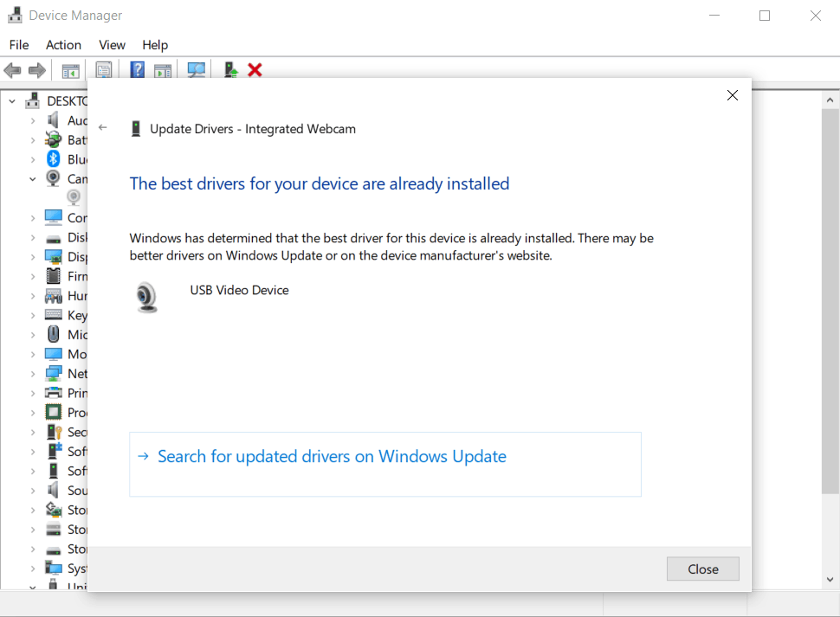
Task: Click the 'best drivers already installed' heading
Action: pyautogui.click(x=320, y=183)
